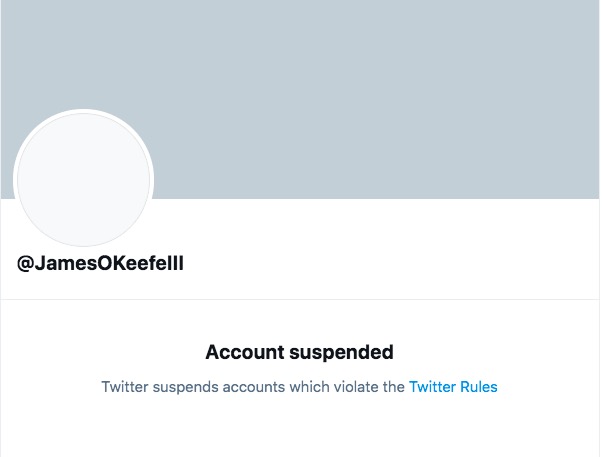Viewport: 602px width, 457px height.
Task: Click the word "accounts" in the gray message
Action: click(x=253, y=386)
